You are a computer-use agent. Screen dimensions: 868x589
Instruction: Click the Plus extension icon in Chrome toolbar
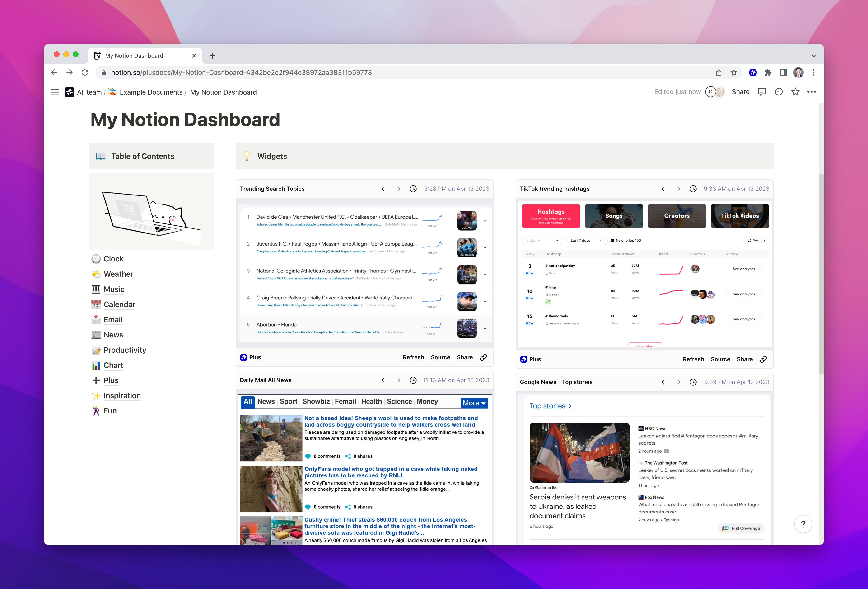[753, 72]
